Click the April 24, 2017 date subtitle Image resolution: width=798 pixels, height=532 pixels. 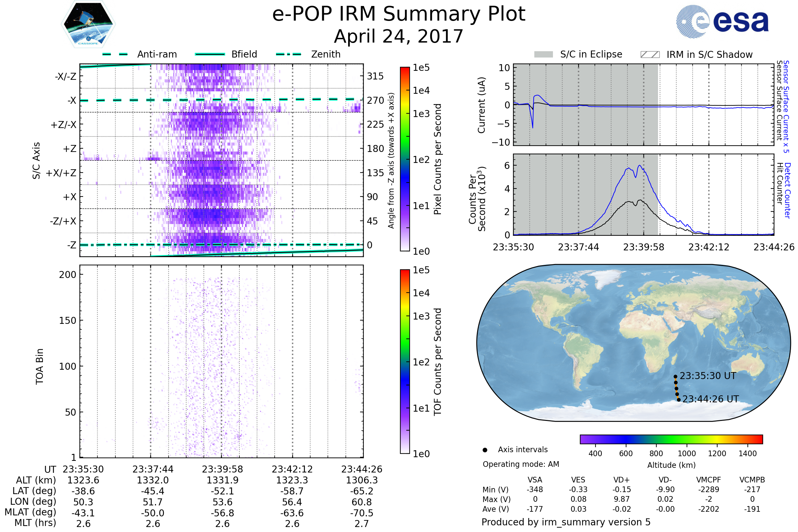point(399,36)
